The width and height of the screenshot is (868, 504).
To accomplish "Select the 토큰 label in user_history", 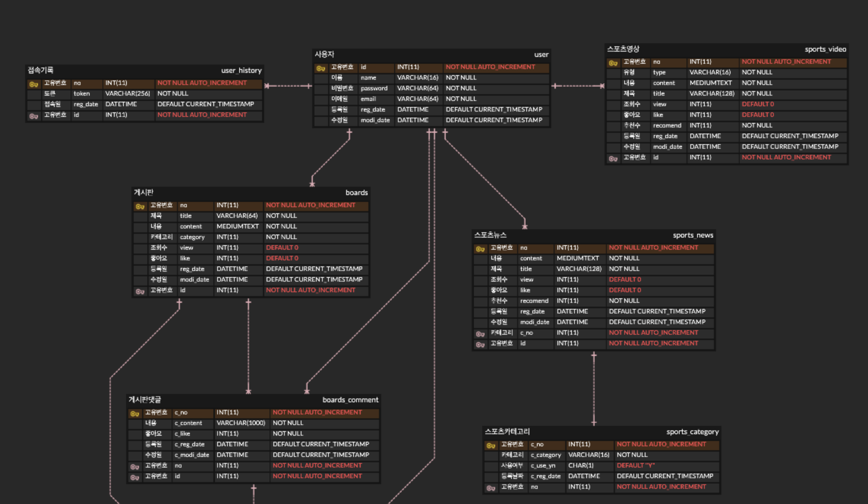I will (50, 93).
